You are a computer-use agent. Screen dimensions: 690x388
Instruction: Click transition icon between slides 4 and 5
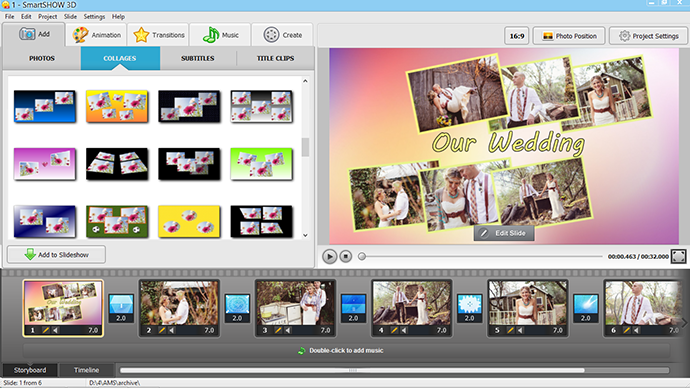pos(470,308)
